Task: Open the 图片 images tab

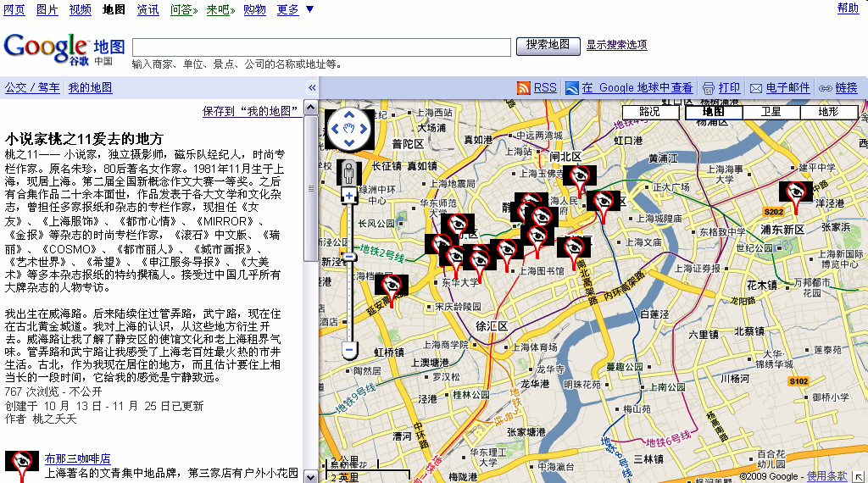Action: (x=47, y=9)
